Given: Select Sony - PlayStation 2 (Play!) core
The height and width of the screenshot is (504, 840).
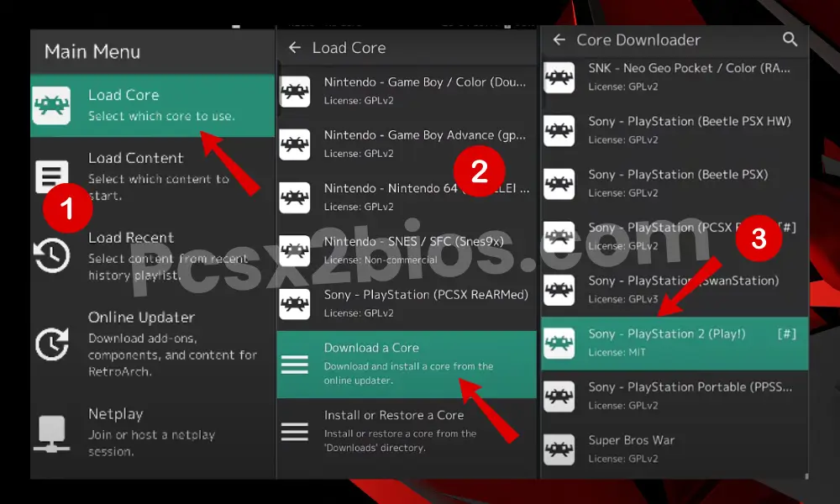Looking at the screenshot, I should (672, 342).
